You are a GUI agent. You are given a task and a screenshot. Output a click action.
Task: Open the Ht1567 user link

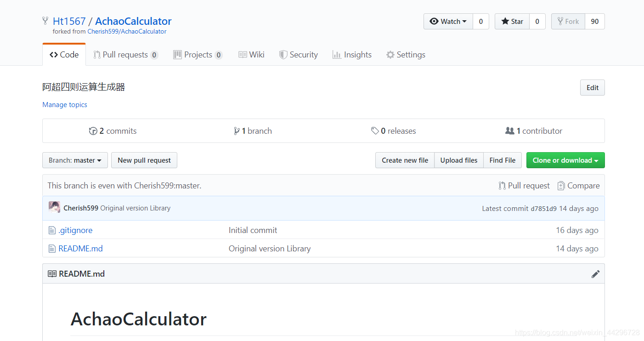tap(69, 21)
